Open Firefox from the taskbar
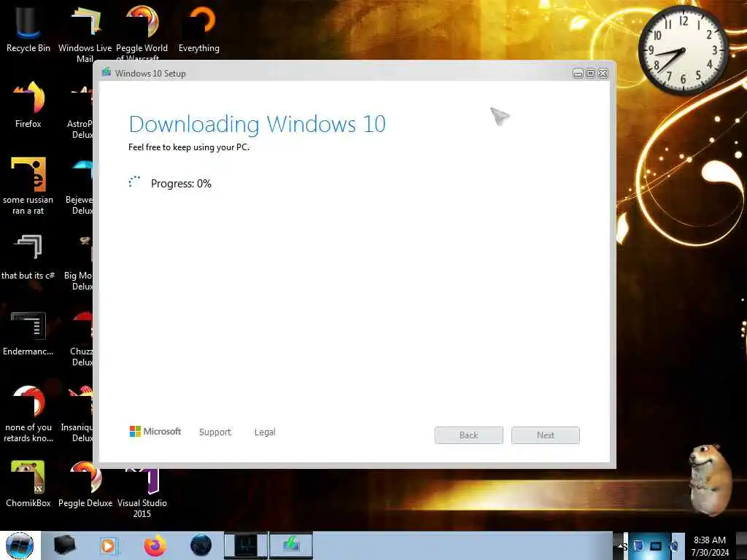This screenshot has height=560, width=747. point(155,545)
